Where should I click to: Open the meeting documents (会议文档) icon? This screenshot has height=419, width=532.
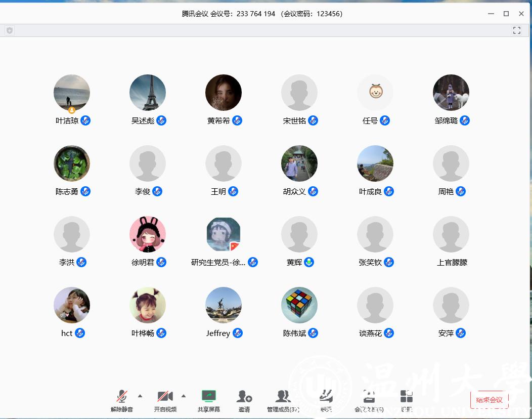(369, 397)
